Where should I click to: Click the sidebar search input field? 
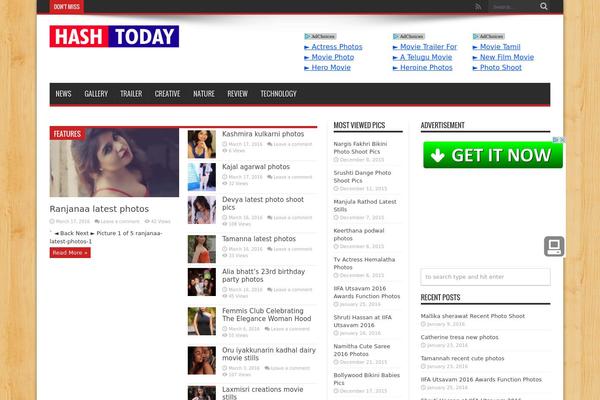click(485, 277)
